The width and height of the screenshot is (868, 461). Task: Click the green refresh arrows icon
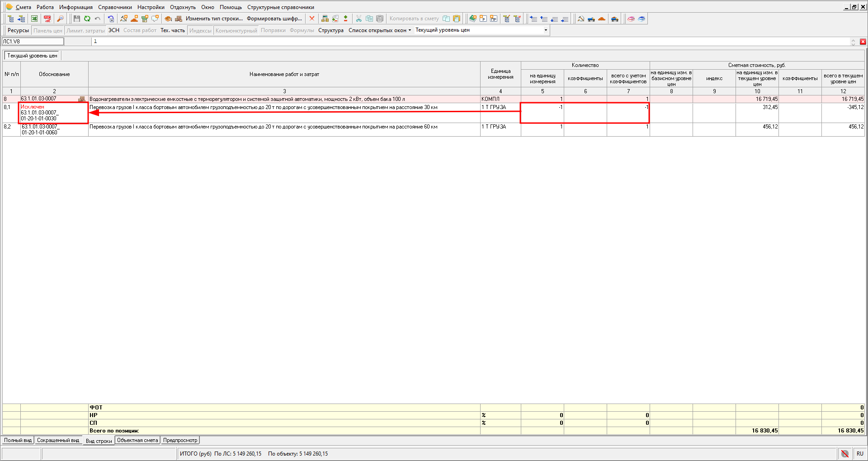coord(87,19)
